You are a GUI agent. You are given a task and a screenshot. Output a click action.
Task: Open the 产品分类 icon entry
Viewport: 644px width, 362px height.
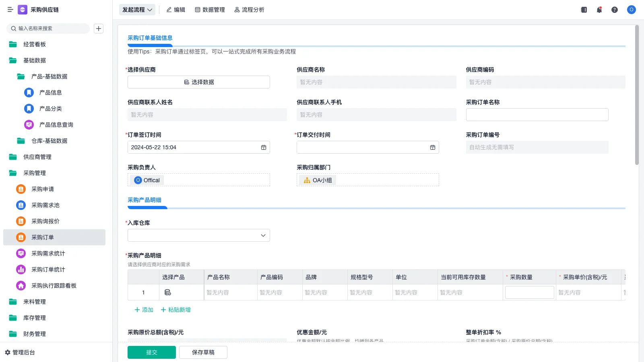click(29, 109)
